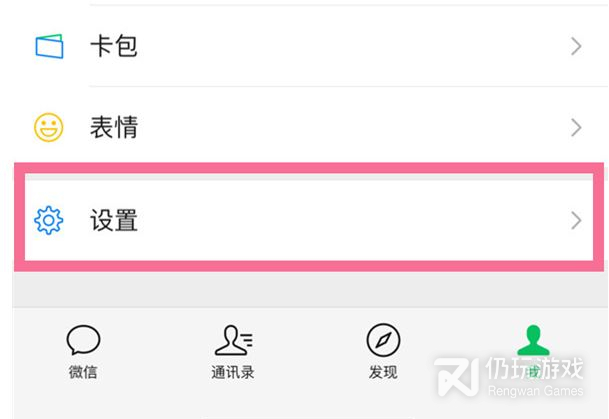Select the 设置 text label
609x419 pixels.
[x=113, y=220]
